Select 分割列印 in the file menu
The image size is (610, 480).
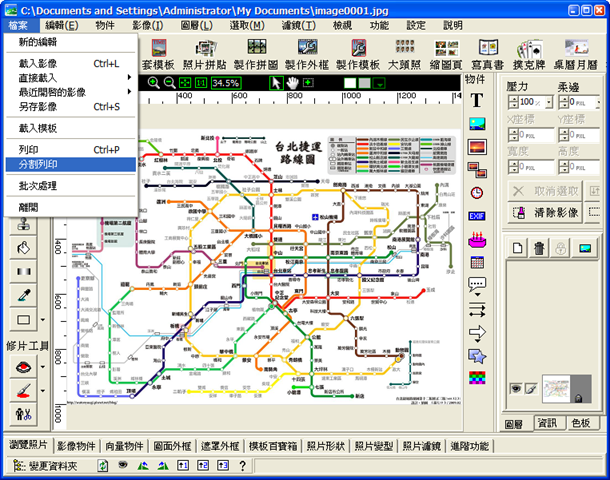point(70,164)
